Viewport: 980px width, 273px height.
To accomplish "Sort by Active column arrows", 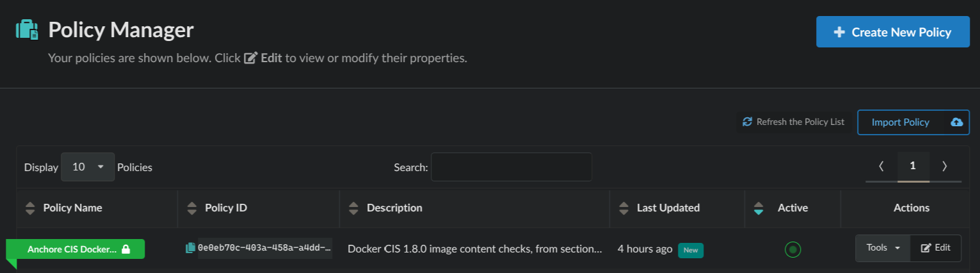I will tap(759, 208).
